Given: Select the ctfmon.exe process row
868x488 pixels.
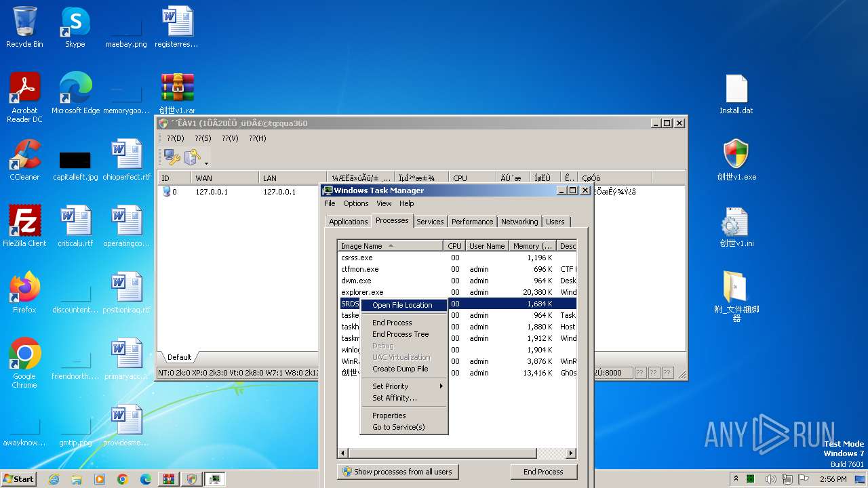Looking at the screenshot, I should point(457,269).
